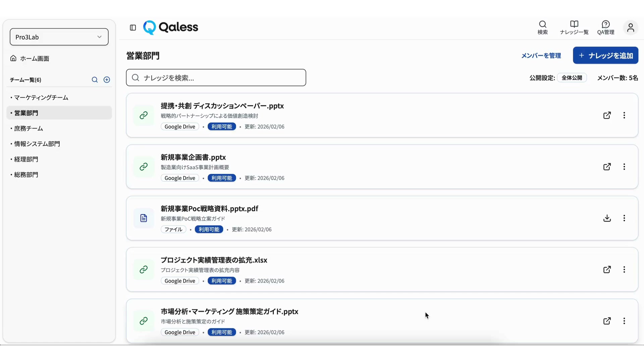Image resolution: width=644 pixels, height=362 pixels.
Task: Open QA管理 question icon
Action: pyautogui.click(x=605, y=27)
